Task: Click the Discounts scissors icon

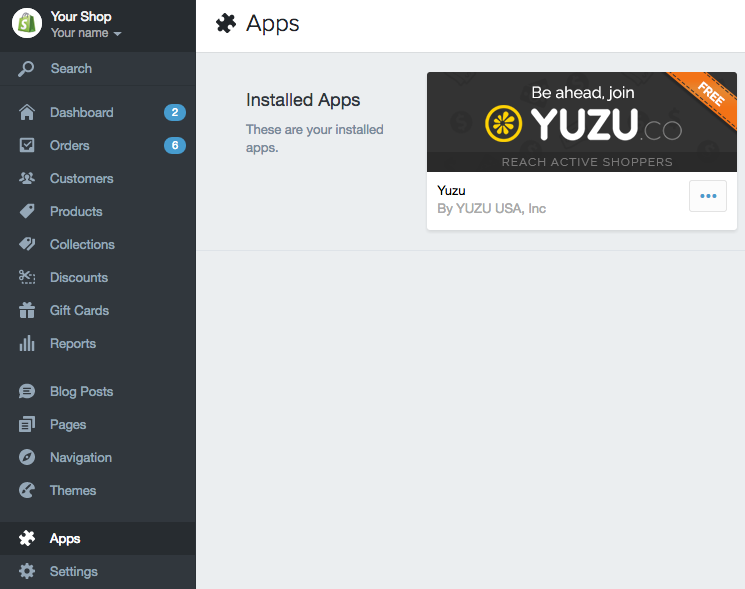Action: 27,277
